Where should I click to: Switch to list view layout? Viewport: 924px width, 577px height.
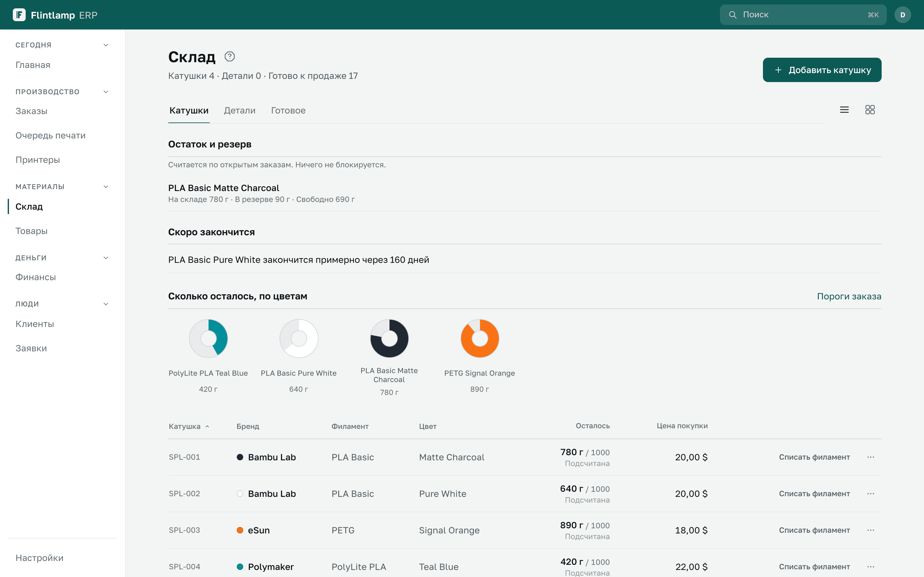(x=844, y=110)
